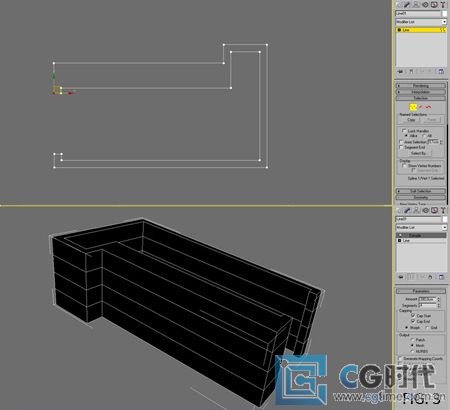The width and height of the screenshot is (450, 410).
Task: Expand the Soft Selection rollout
Action: (x=421, y=191)
